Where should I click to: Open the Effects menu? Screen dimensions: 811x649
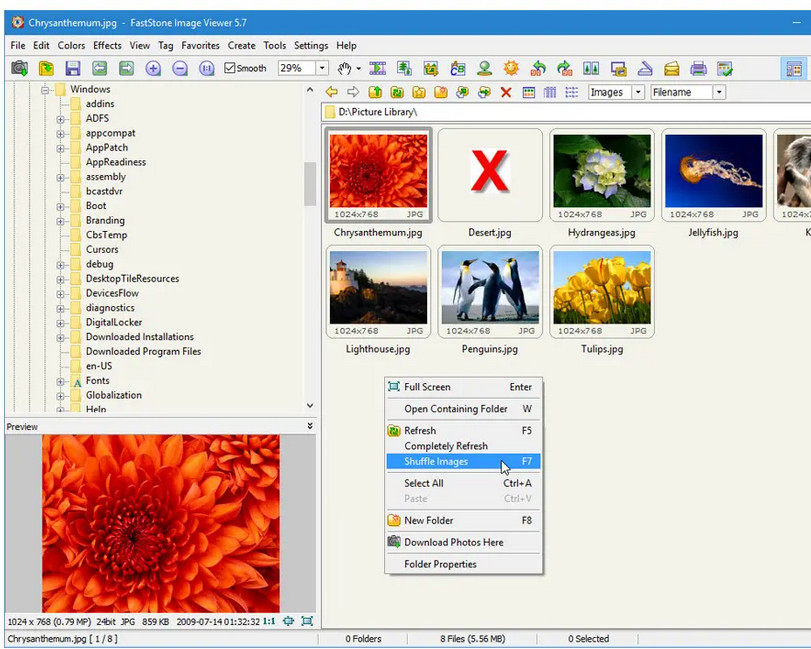(107, 46)
